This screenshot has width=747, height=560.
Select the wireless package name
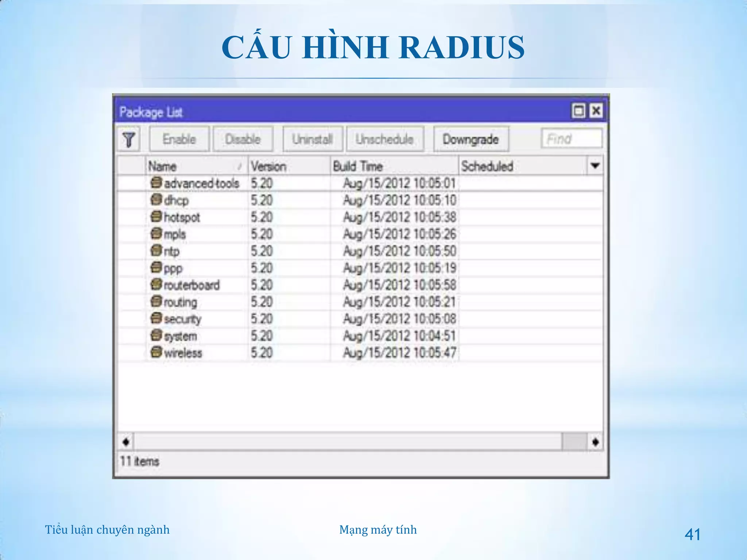pos(183,353)
